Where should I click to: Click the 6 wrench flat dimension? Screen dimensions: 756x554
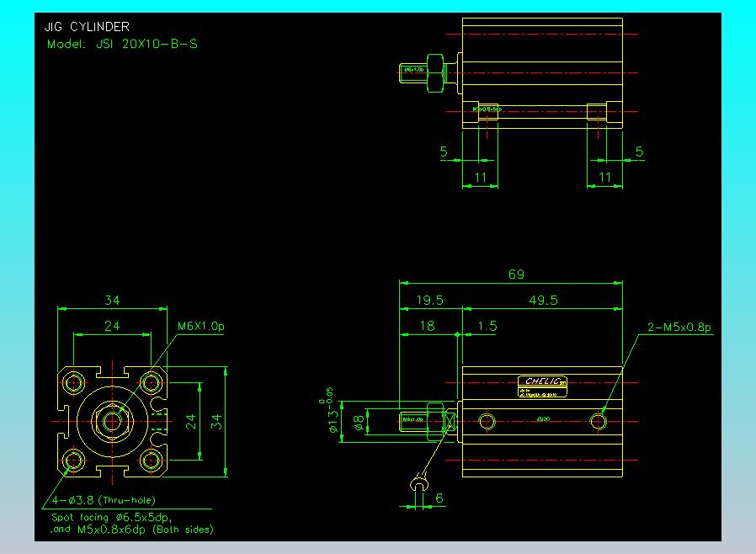click(439, 498)
